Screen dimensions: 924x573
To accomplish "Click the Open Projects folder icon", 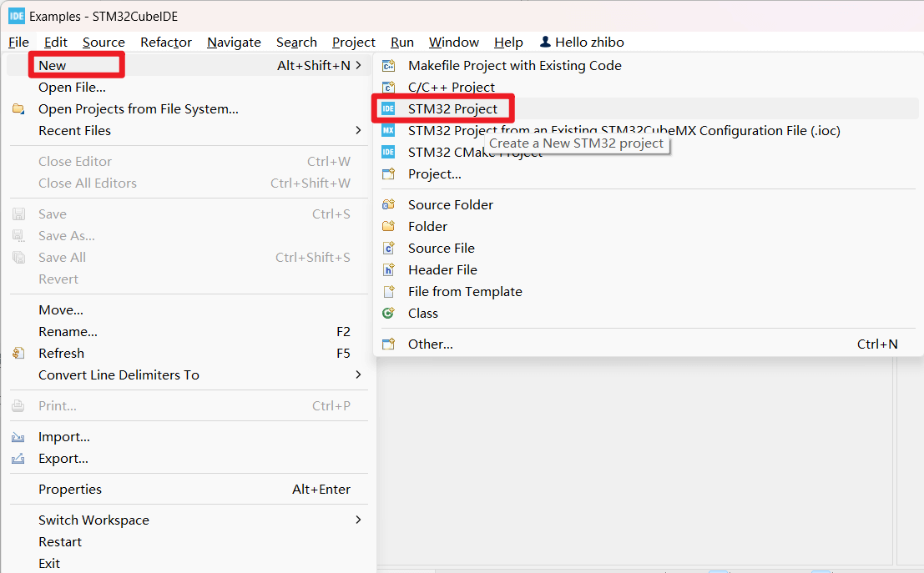I will (18, 108).
